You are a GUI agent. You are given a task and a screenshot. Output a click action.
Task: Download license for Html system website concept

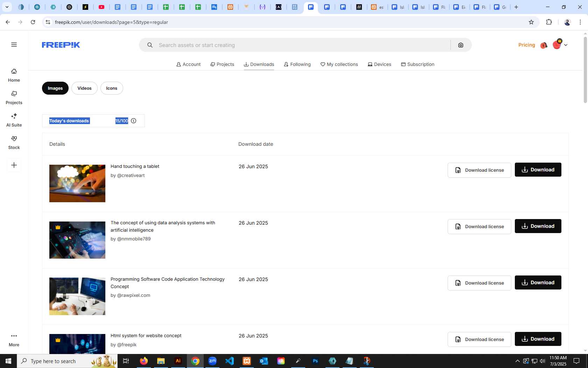click(x=479, y=339)
